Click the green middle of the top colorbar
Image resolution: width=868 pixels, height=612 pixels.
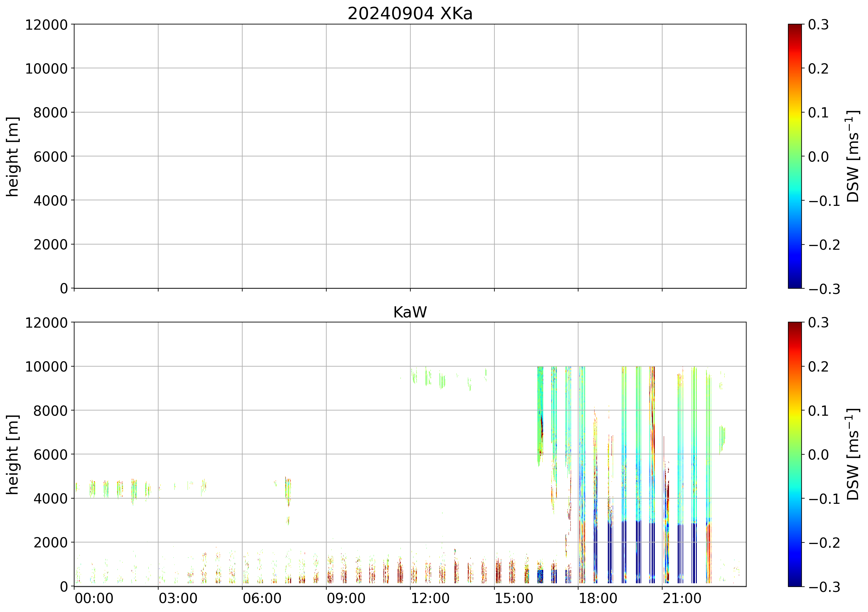tap(795, 156)
